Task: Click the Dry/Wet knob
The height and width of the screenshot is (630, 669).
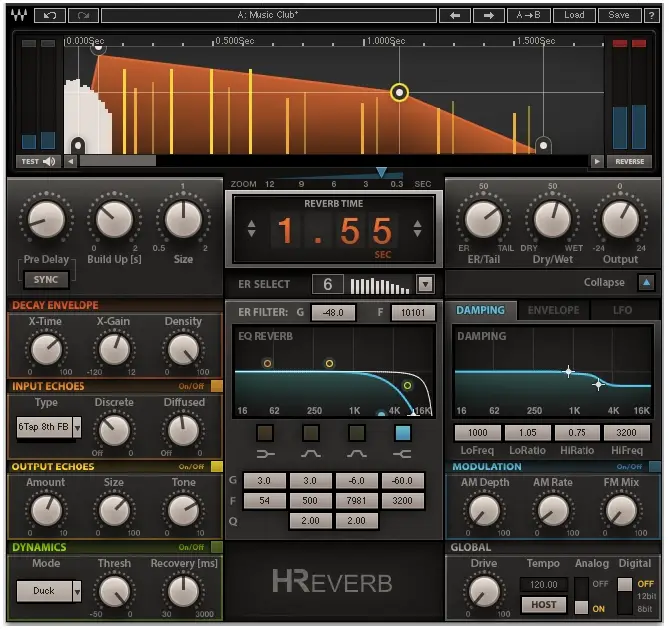Action: (x=553, y=220)
